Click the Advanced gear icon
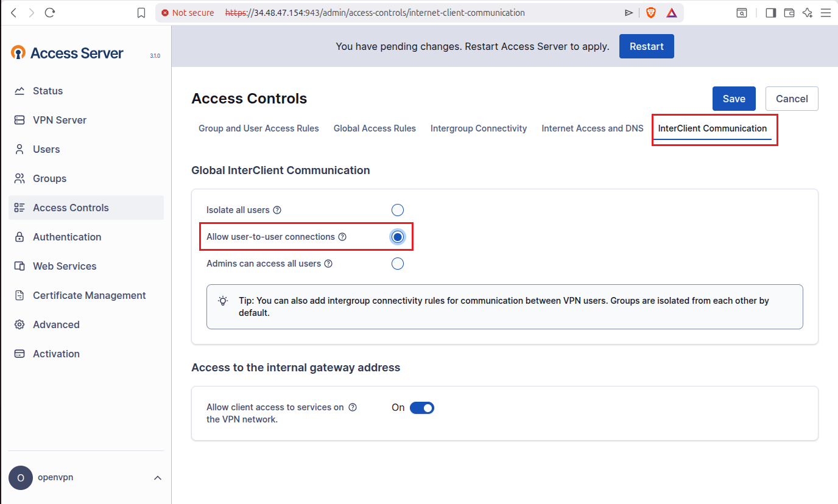Screen dimensions: 838x504 [x=19, y=324]
